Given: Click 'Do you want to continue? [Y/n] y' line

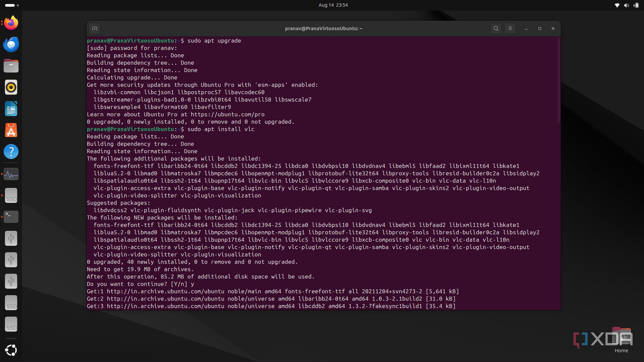Looking at the screenshot, I should (140, 284).
